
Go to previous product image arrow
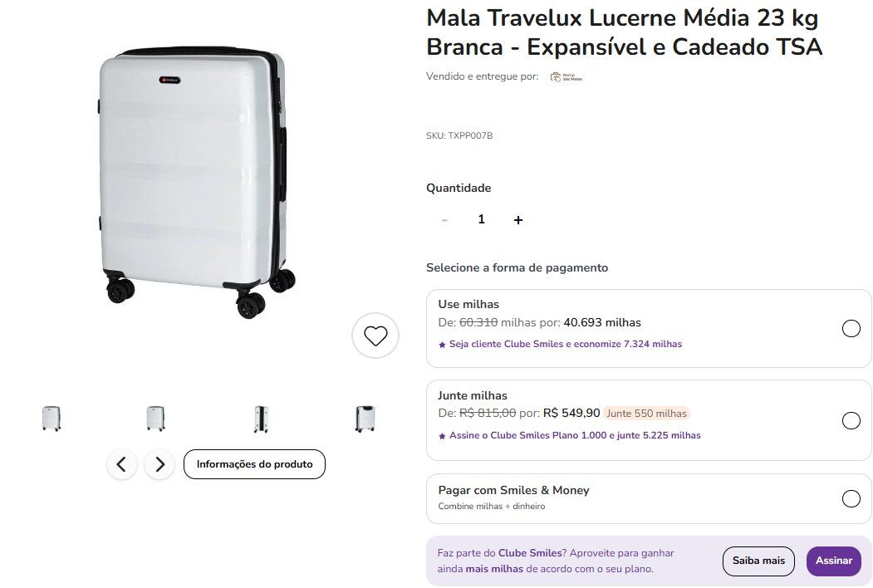click(x=121, y=464)
